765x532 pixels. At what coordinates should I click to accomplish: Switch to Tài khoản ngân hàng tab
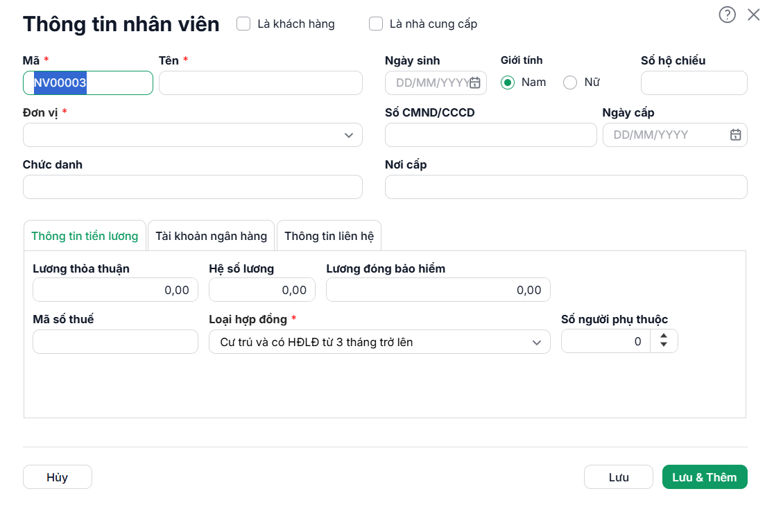(x=212, y=236)
